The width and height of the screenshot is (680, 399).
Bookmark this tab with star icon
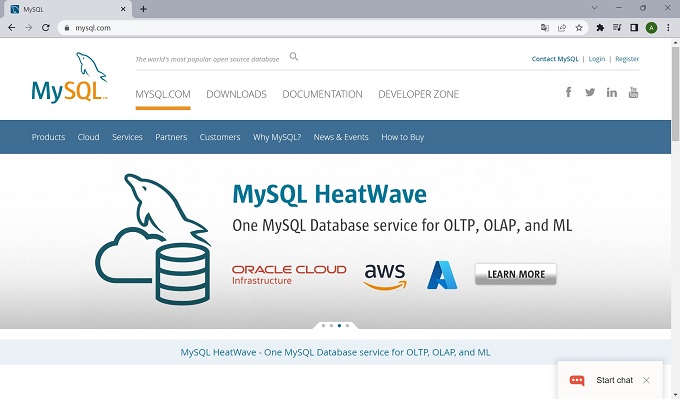[579, 28]
